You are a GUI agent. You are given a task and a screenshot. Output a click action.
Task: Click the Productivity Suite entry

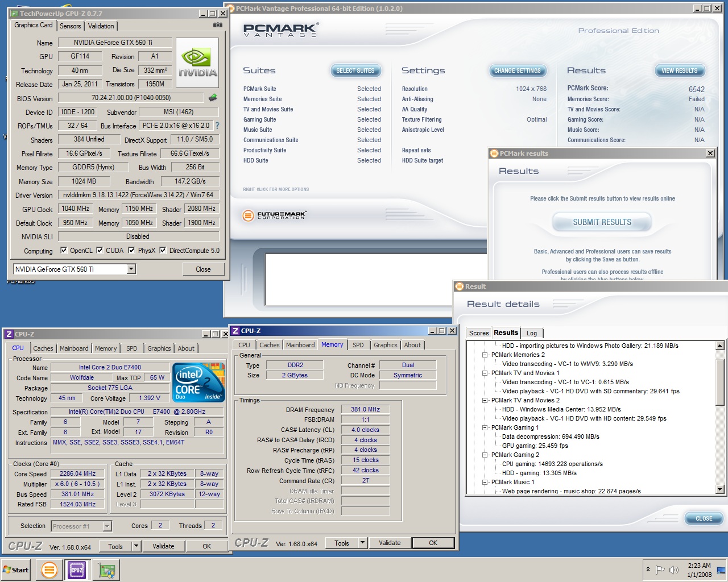point(265,150)
